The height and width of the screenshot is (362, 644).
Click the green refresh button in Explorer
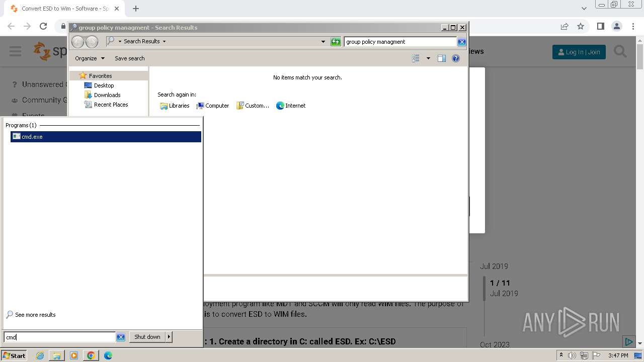[x=336, y=42]
